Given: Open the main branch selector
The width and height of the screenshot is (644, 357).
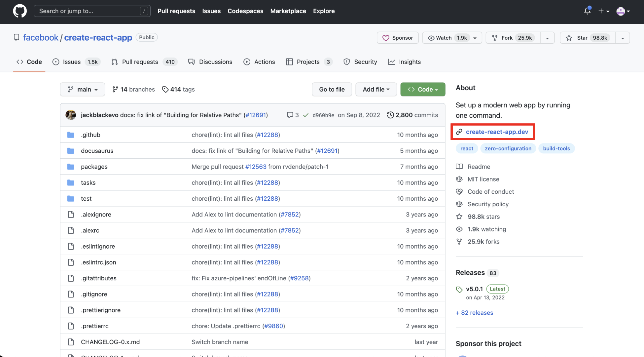Looking at the screenshot, I should [x=83, y=89].
